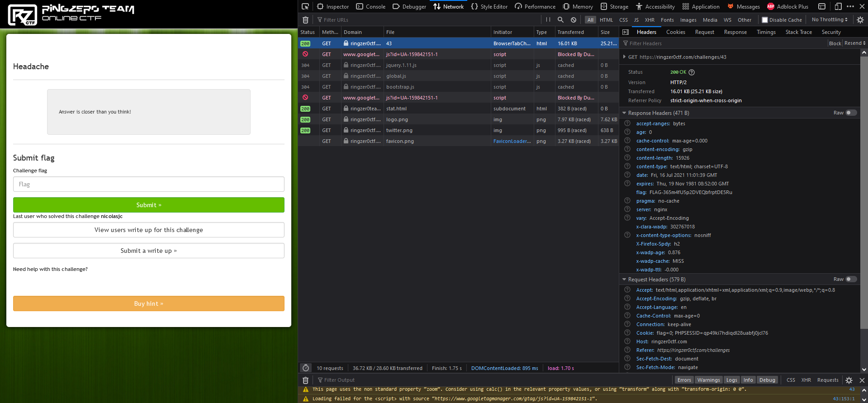Clear the network request log trash icon
The image size is (868, 403).
pos(305,20)
